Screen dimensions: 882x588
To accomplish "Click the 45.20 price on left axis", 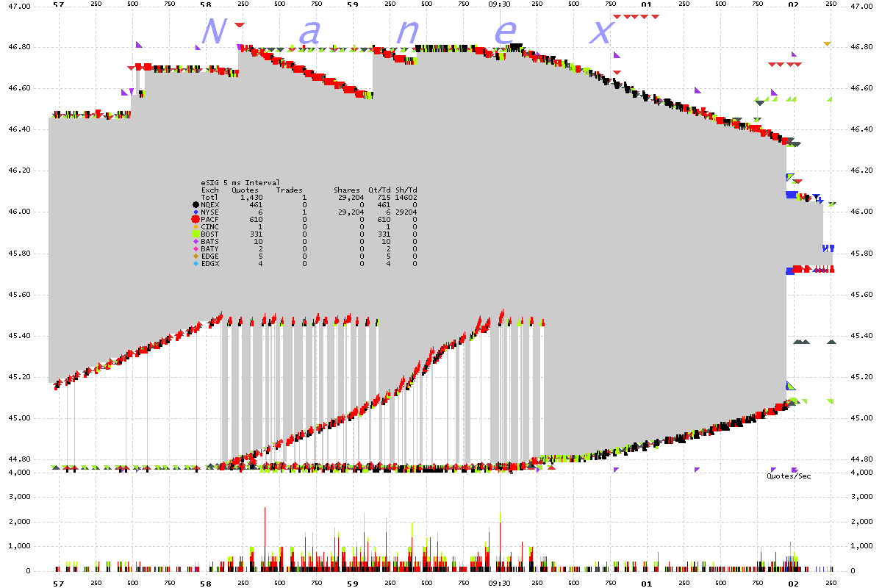I will tap(19, 377).
